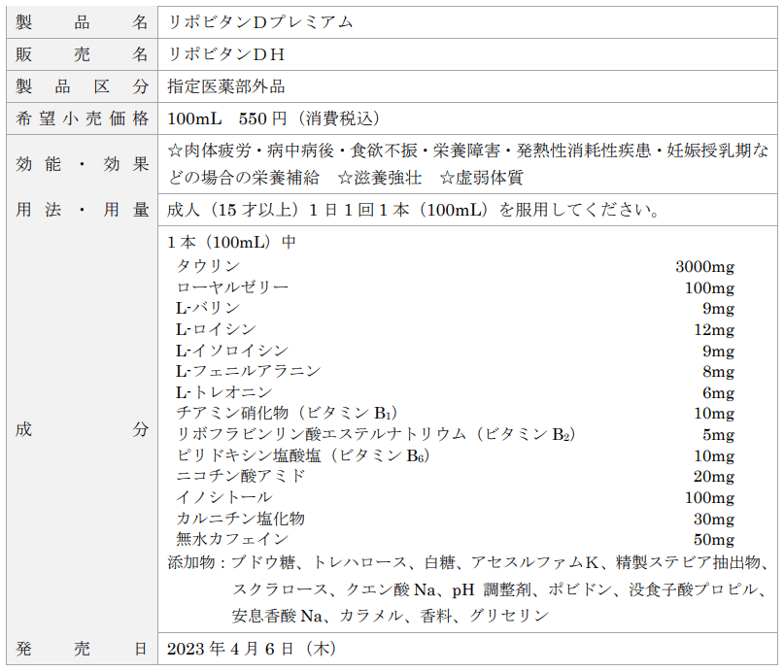This screenshot has width=784, height=672.
Task: Select the ingredient L-イソロイシン
Action: 232,350
